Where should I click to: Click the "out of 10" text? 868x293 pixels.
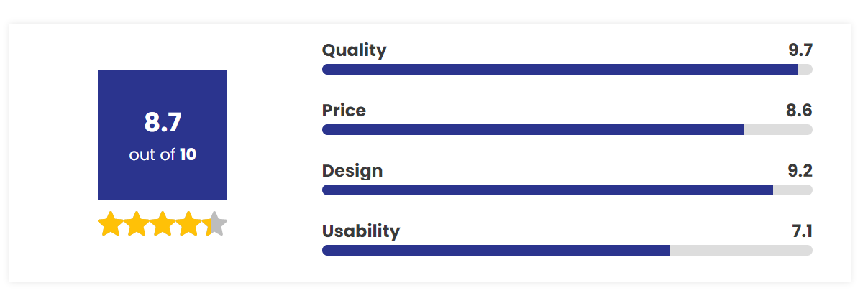[x=163, y=154]
